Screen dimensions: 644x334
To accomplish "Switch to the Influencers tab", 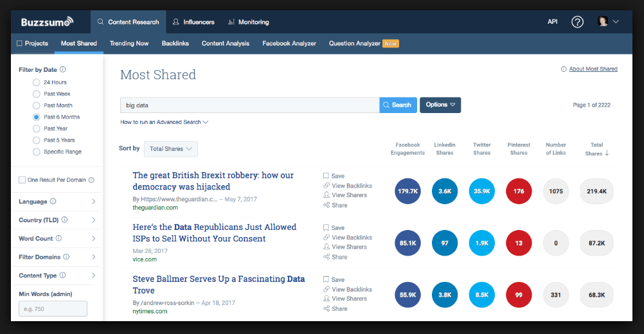I will tap(193, 22).
